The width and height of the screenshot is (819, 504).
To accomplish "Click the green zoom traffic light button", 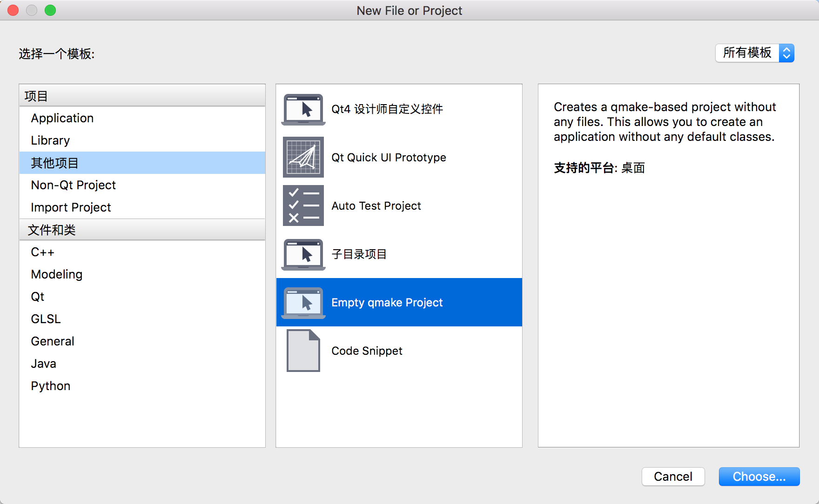I will point(50,10).
